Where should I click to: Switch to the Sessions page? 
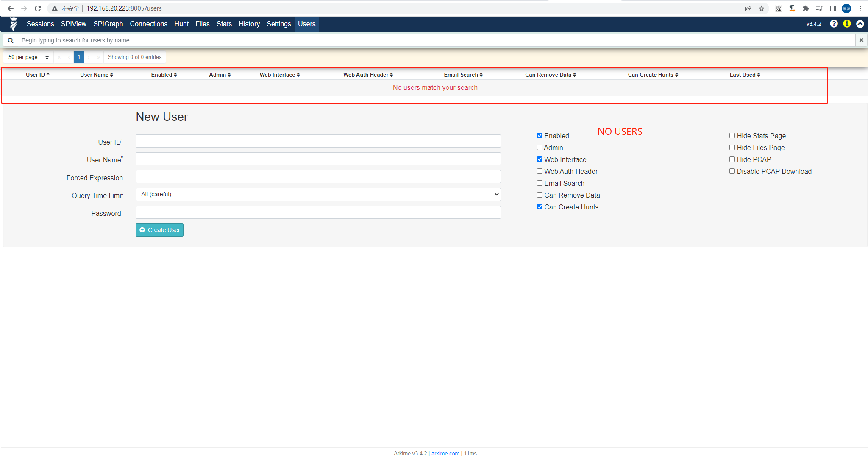(x=40, y=24)
